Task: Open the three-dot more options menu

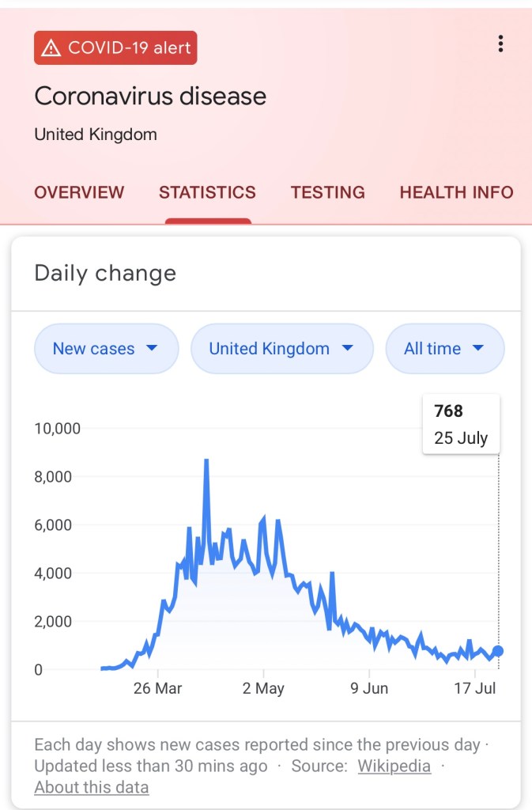Action: (500, 44)
